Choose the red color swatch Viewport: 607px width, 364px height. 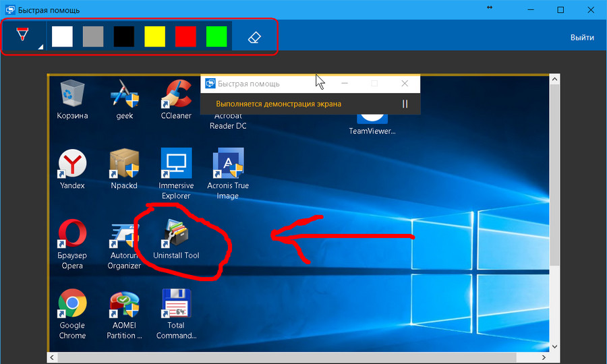tap(185, 37)
